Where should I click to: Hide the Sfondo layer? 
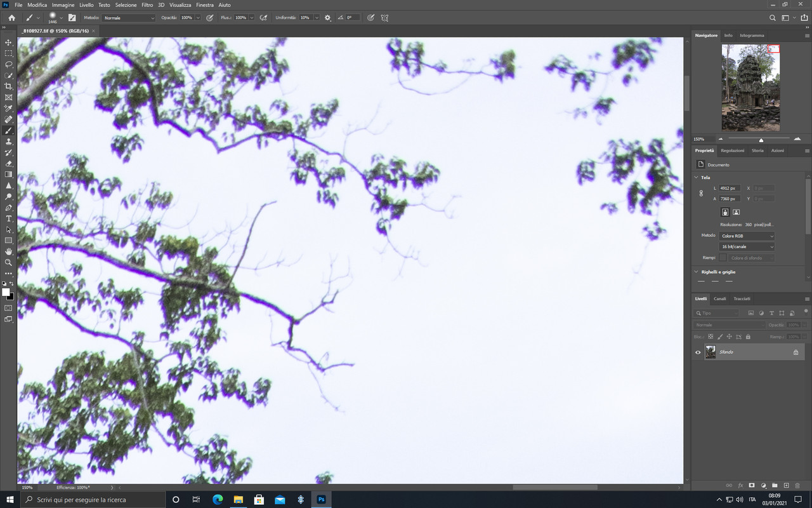click(x=698, y=352)
